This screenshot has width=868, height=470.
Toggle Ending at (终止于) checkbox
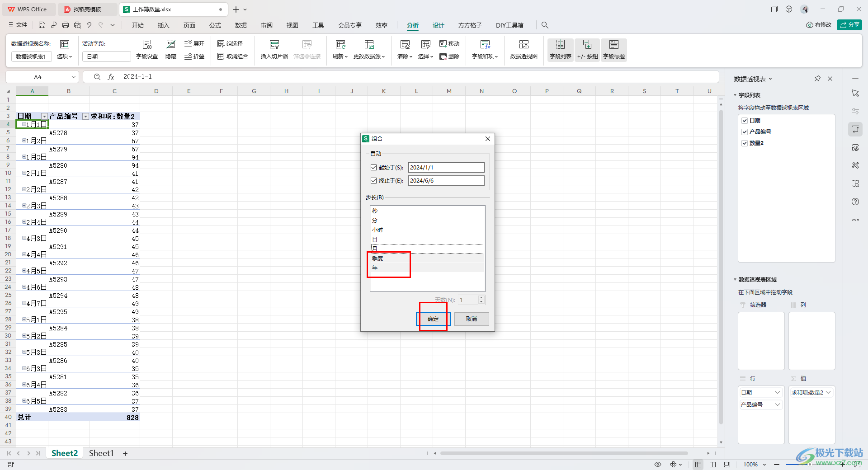click(373, 180)
